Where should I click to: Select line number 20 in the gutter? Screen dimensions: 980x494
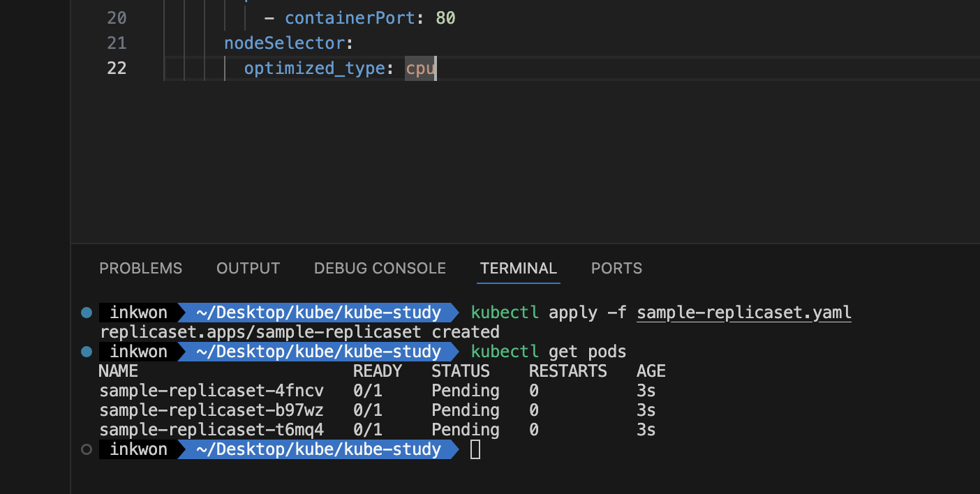click(x=117, y=18)
